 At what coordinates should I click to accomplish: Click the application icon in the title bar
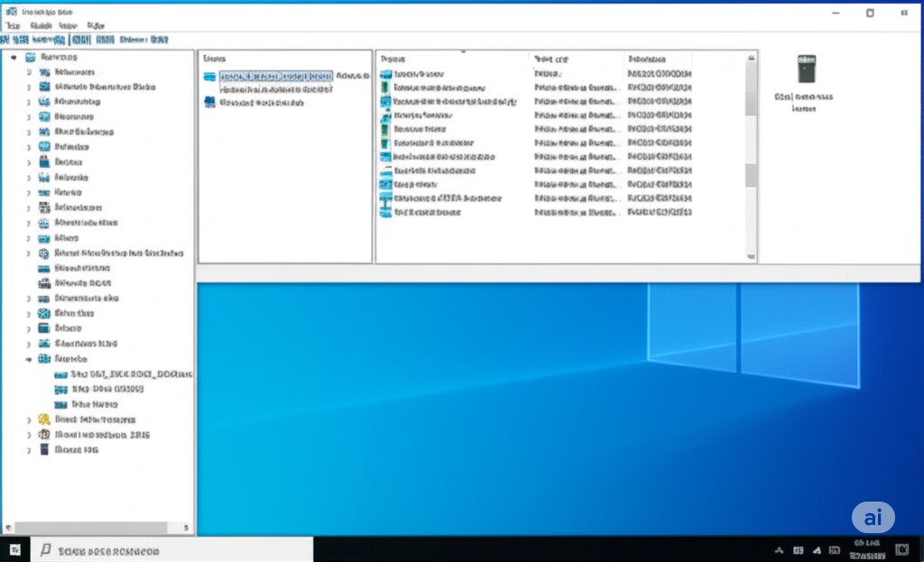click(11, 12)
